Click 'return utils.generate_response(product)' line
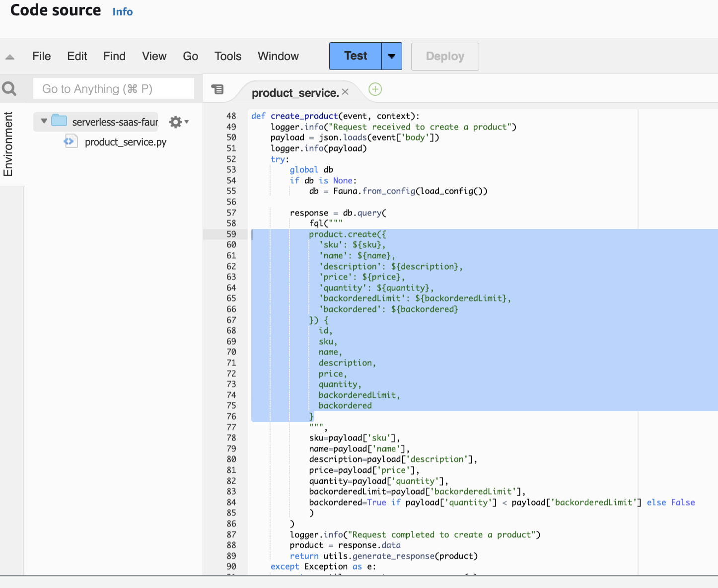The image size is (718, 588). click(384, 556)
